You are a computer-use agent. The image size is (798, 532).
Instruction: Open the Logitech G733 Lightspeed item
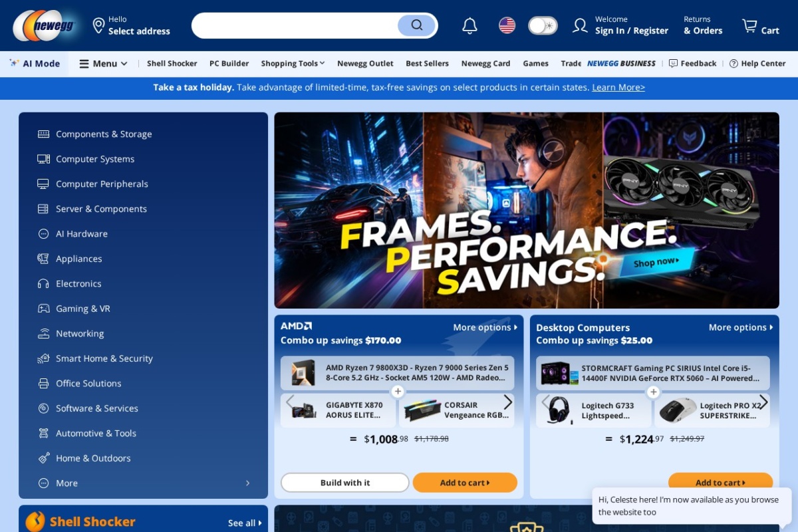coord(593,410)
